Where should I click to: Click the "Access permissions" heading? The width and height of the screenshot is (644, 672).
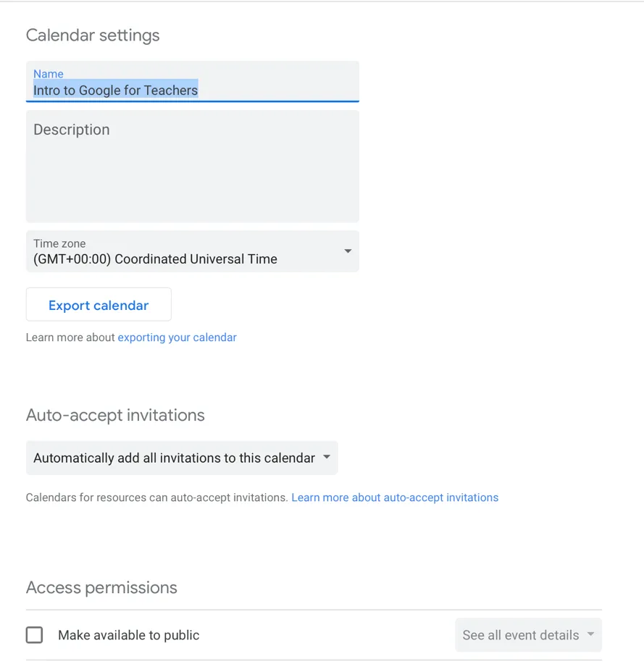click(x=101, y=587)
